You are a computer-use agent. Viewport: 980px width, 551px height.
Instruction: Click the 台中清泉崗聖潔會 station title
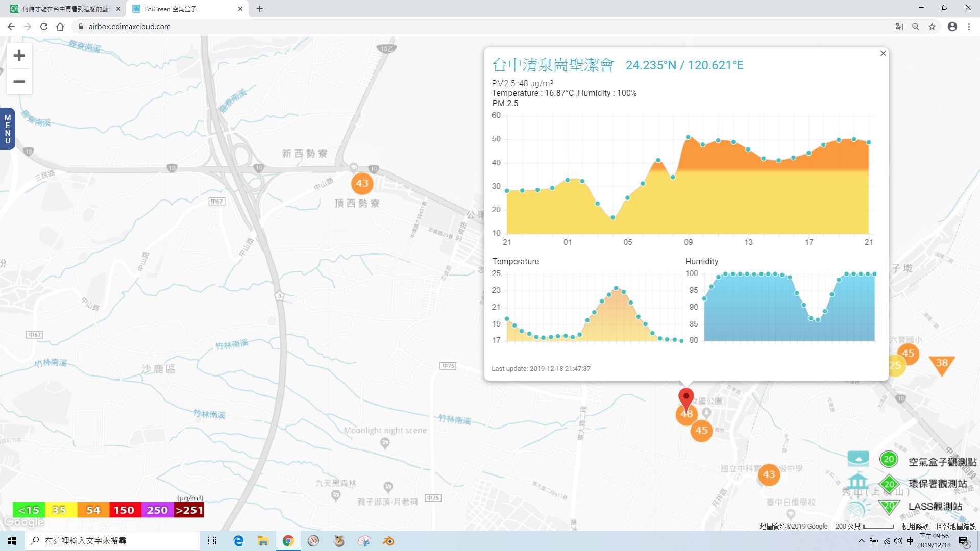point(553,65)
